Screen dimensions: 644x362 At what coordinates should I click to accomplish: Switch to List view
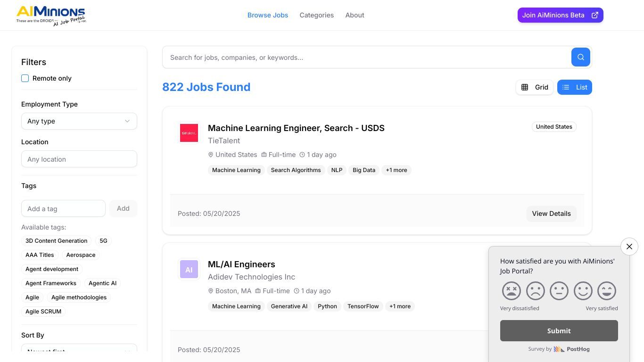(x=575, y=87)
